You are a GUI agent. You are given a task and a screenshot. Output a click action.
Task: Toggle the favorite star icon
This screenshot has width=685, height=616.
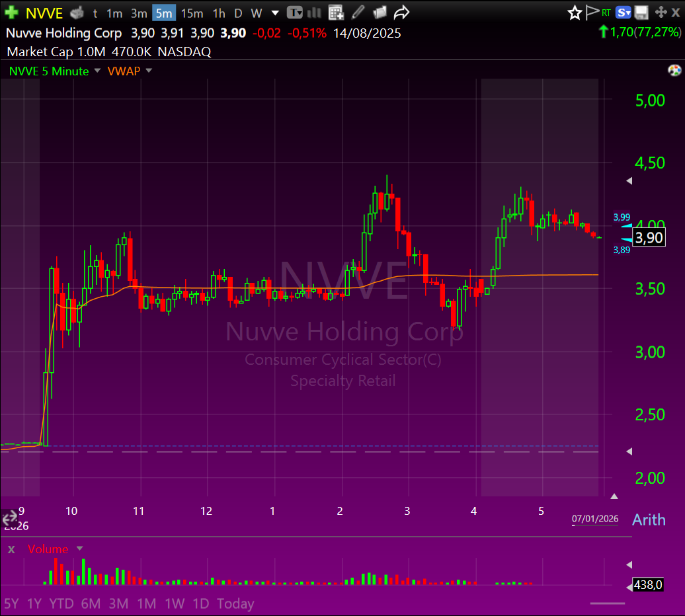[x=575, y=13]
